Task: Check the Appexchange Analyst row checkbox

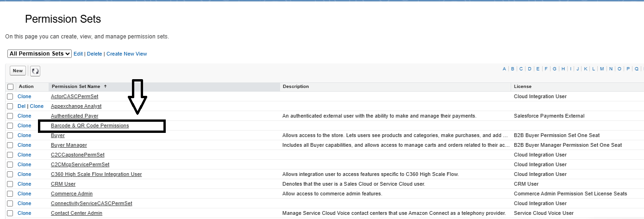Action: pyautogui.click(x=10, y=106)
